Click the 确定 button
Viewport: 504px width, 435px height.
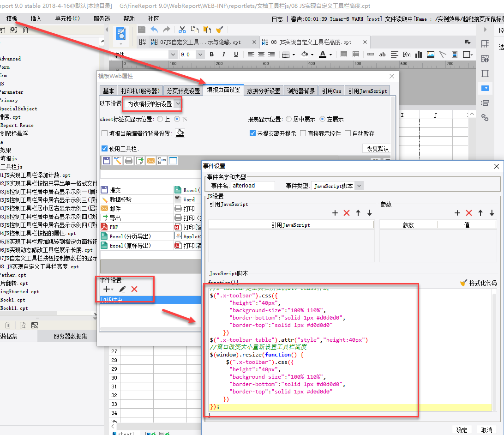point(462,429)
